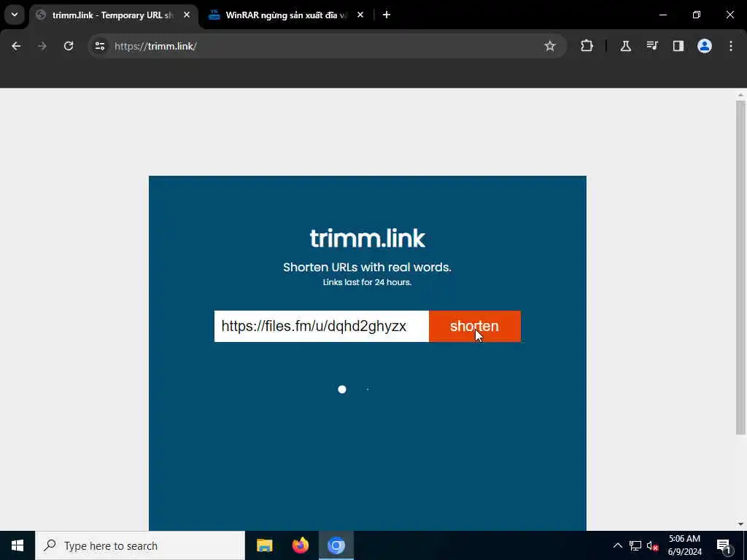
Task: Open the Extensions puzzle icon
Action: click(587, 46)
